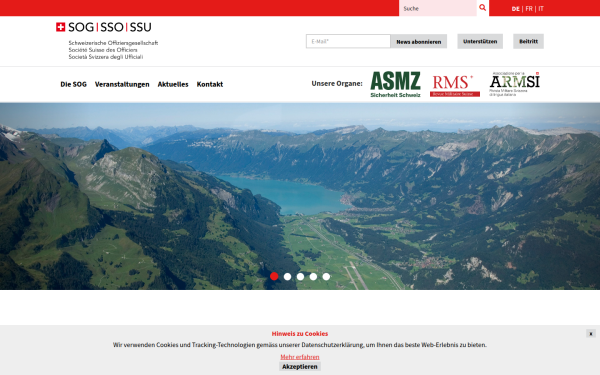Select the first (red) slider dot

pos(274,276)
